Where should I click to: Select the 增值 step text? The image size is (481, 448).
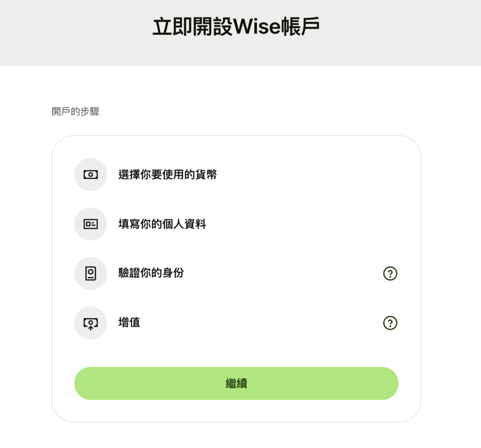(129, 323)
